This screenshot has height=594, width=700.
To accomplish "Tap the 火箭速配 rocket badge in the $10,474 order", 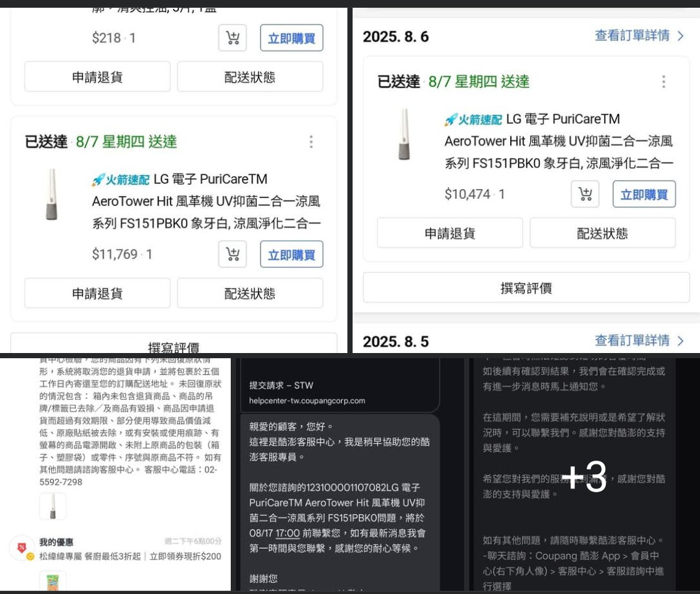I will 473,119.
